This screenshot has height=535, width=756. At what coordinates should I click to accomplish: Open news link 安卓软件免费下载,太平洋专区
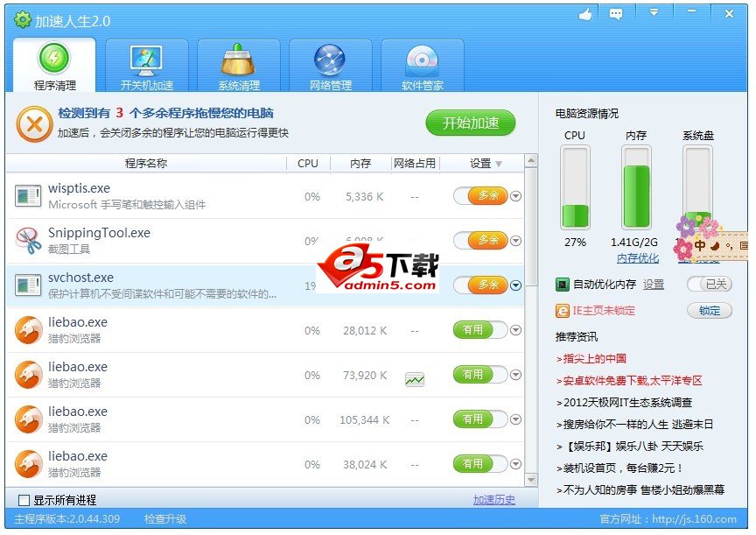pyautogui.click(x=633, y=381)
